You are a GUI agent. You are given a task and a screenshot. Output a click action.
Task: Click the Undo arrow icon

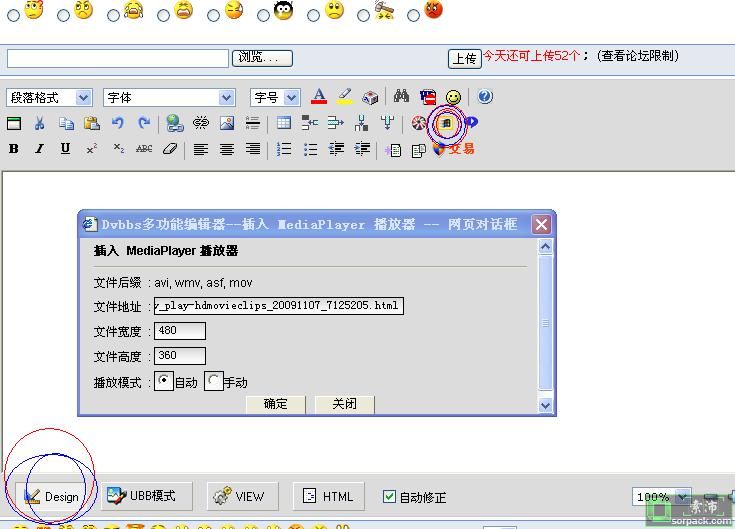pyautogui.click(x=118, y=123)
